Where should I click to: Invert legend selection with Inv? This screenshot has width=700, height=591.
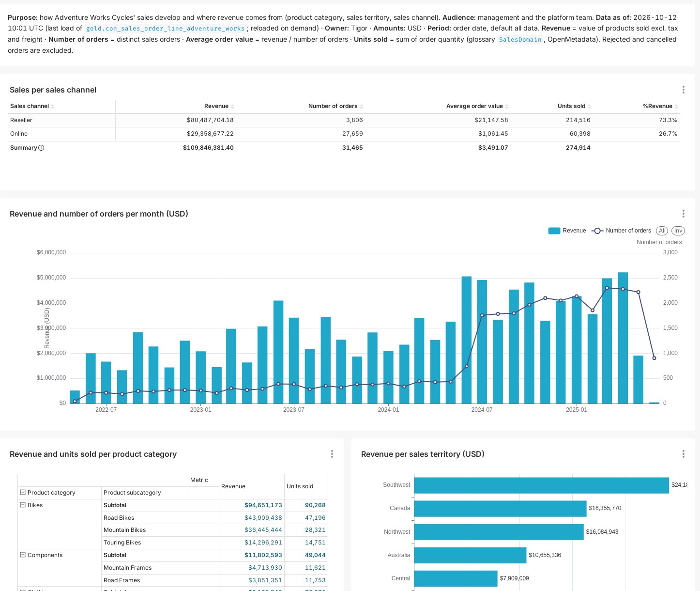(678, 231)
